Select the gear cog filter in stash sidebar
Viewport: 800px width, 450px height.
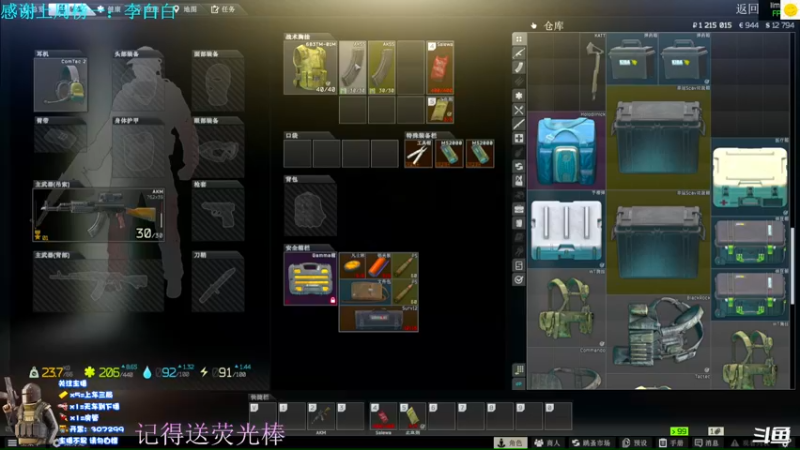[519, 95]
